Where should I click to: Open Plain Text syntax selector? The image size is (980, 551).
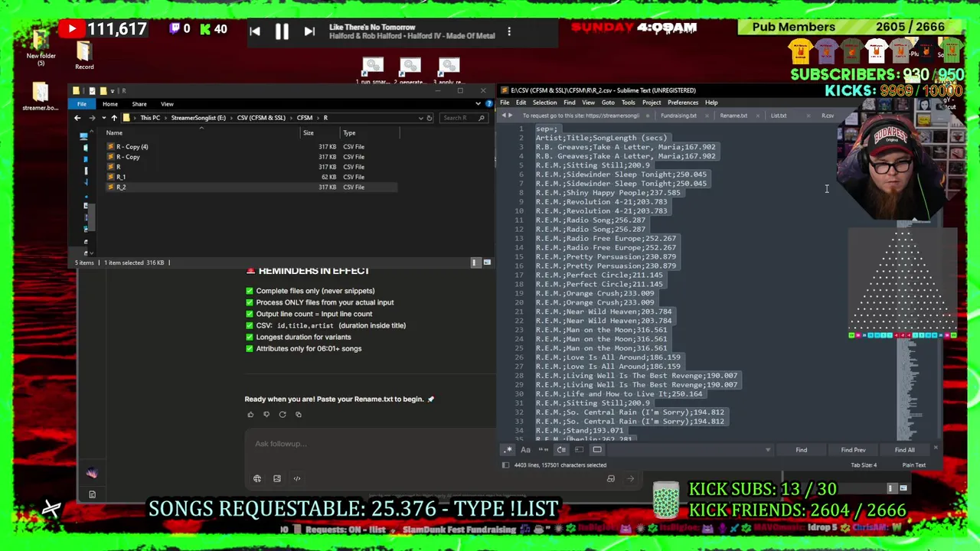[913, 465]
